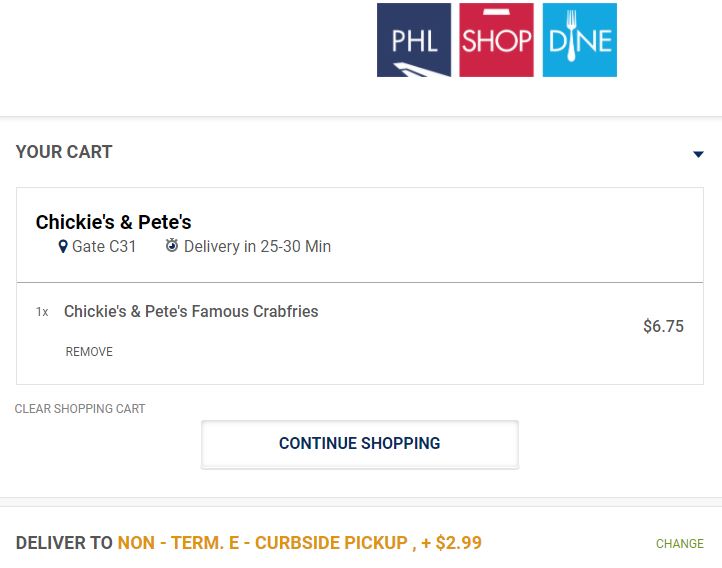Click the blue DINE fork logo tile
The image size is (722, 568).
(x=580, y=40)
